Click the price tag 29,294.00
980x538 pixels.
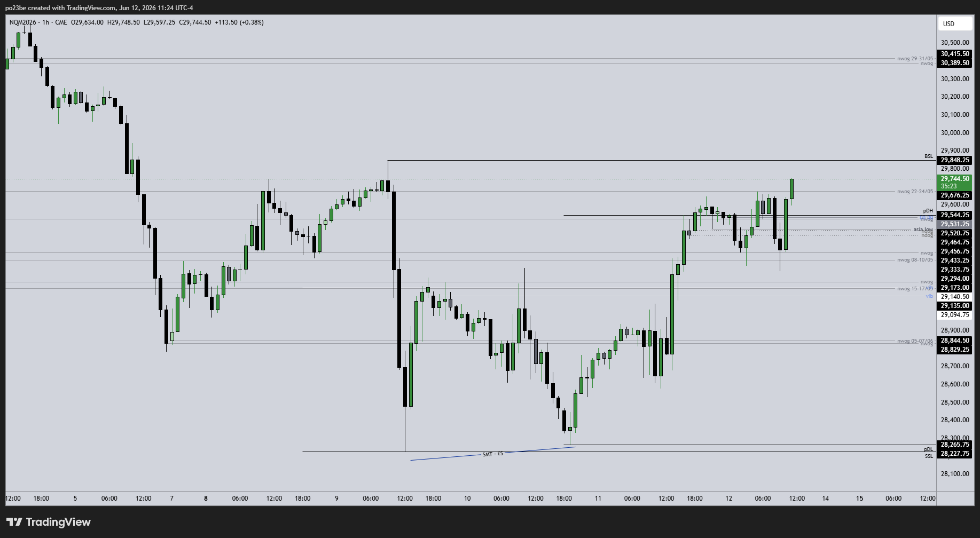click(x=955, y=279)
